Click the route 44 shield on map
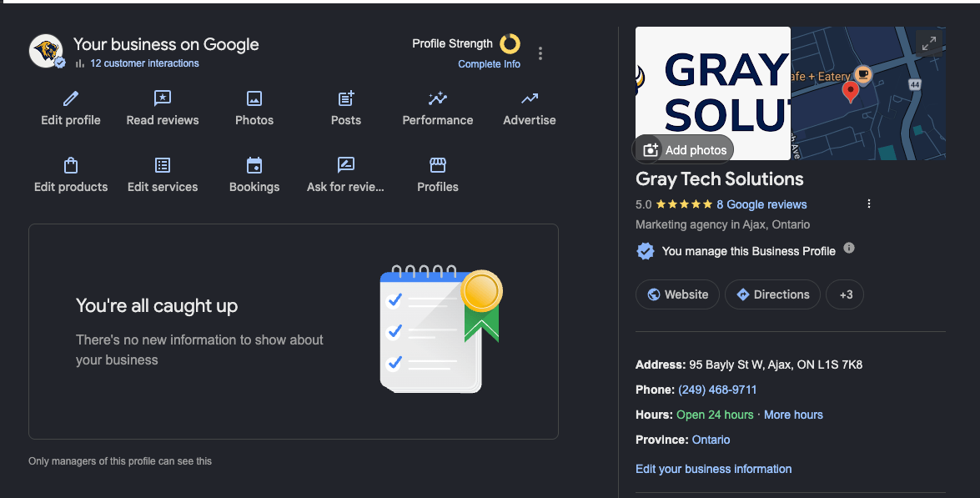980x498 pixels. [915, 84]
